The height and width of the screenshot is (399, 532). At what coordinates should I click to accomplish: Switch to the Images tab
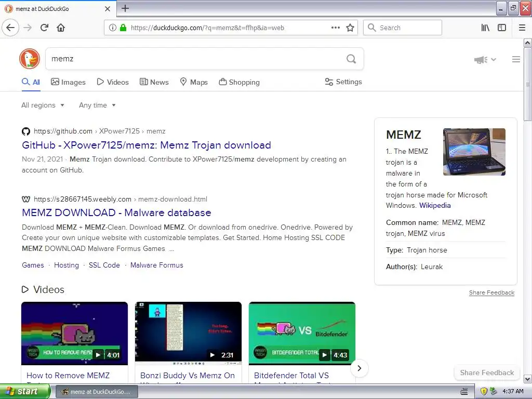click(x=68, y=82)
